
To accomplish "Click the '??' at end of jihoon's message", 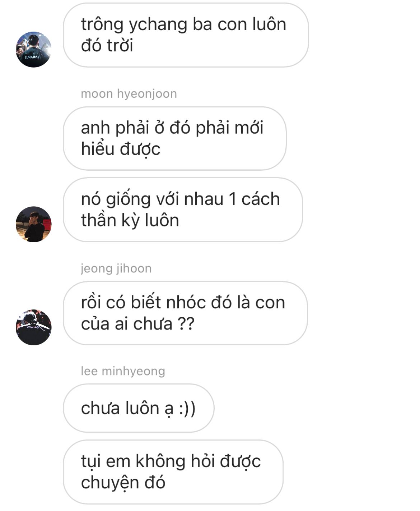I will pyautogui.click(x=186, y=324).
